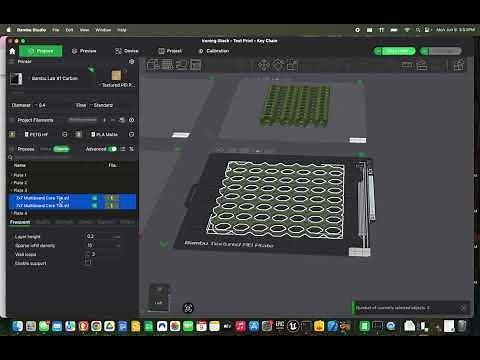The width and height of the screenshot is (480, 360).
Task: Click the process settings icon after compare icon
Action: pyautogui.click(x=131, y=149)
